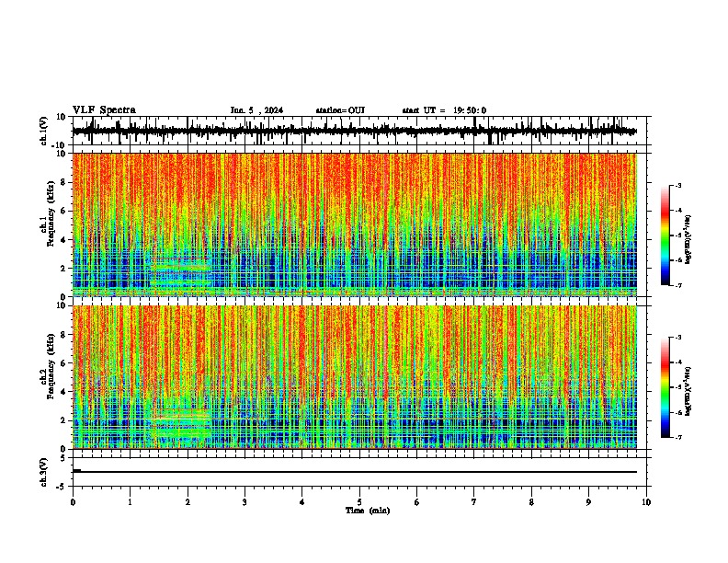Click the ch.2 color scale log(PSD) units label
The image size is (728, 563).
(688, 391)
